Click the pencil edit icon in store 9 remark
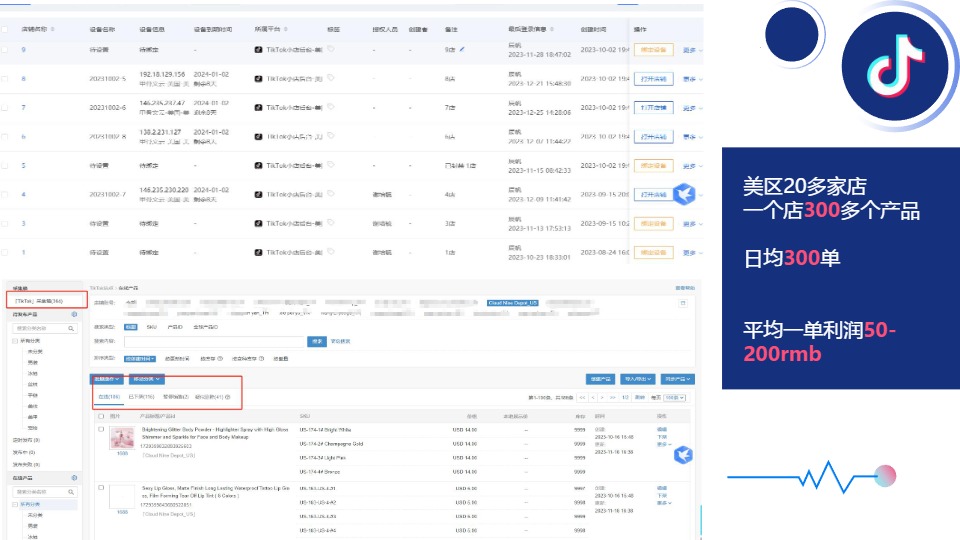The image size is (960, 540). pyautogui.click(x=462, y=50)
